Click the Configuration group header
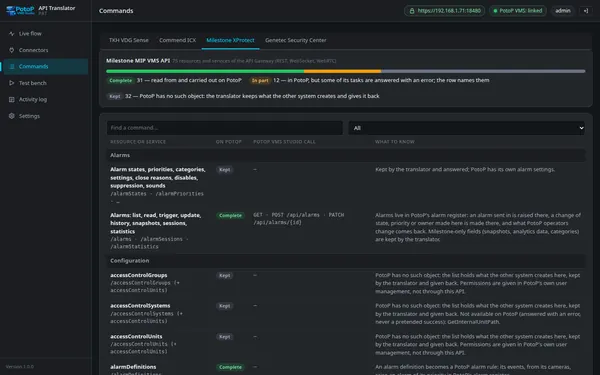600x375 pixels. point(346,261)
